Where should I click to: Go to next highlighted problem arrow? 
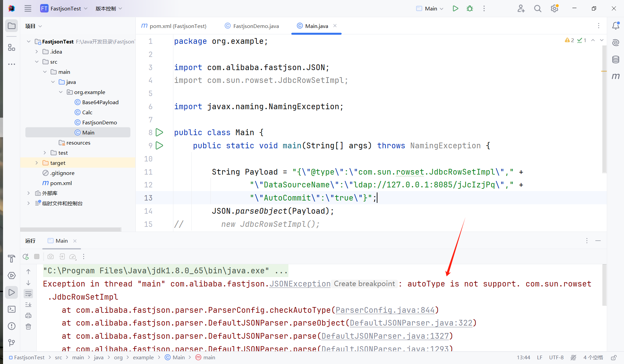(x=602, y=40)
